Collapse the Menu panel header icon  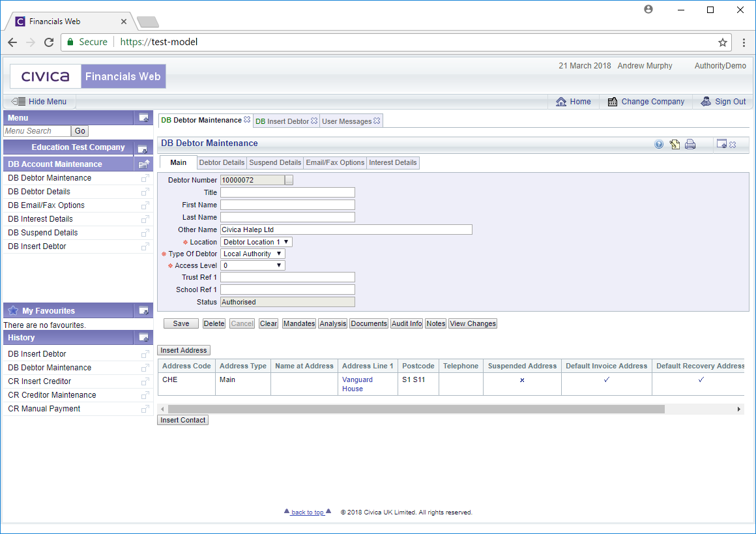(x=143, y=118)
